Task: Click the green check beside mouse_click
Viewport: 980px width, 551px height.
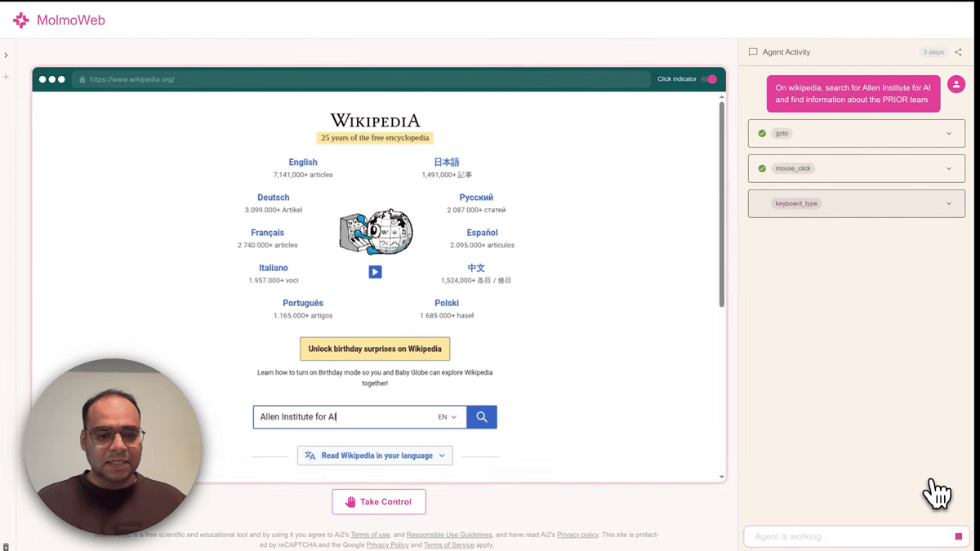Action: click(x=762, y=168)
